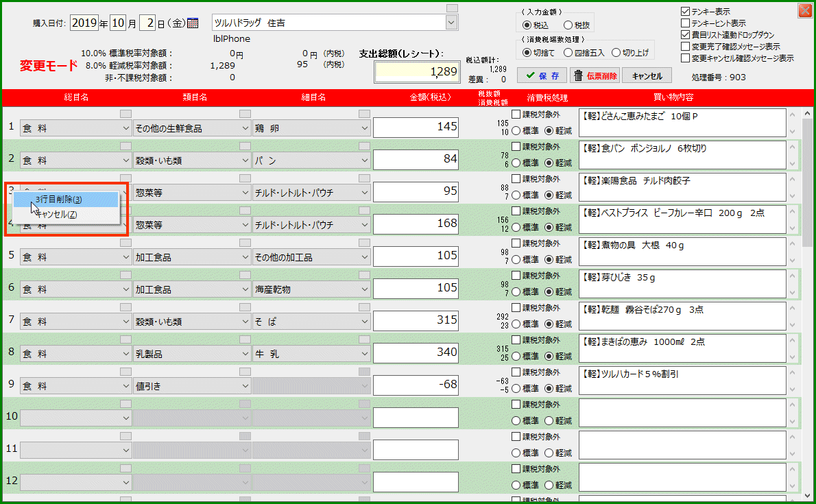This screenshot has height=504, width=816.
Task: Click the month field 10
Action: pos(118,23)
